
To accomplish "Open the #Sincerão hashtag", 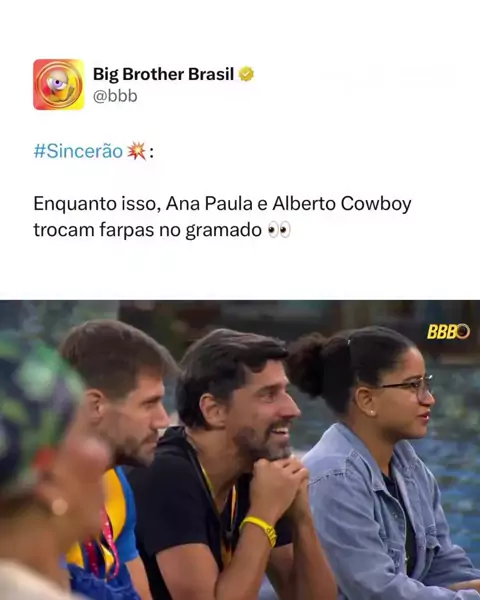I will [x=78, y=151].
